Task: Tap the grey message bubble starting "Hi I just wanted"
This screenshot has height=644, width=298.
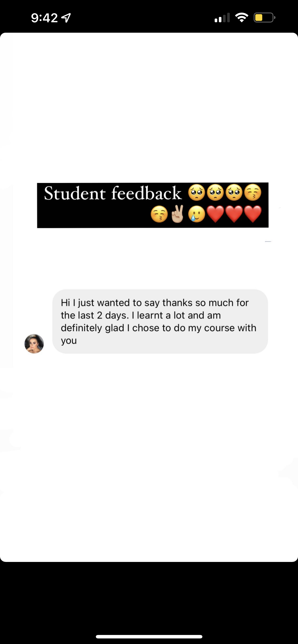Action: pyautogui.click(x=160, y=322)
